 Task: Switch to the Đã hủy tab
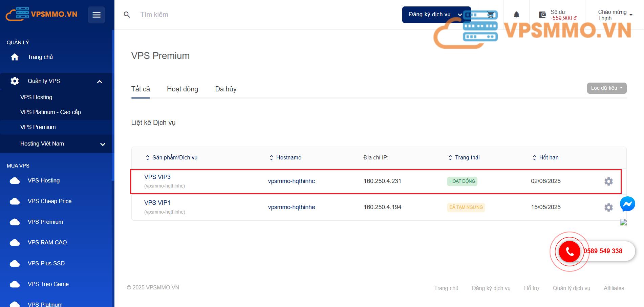click(226, 89)
